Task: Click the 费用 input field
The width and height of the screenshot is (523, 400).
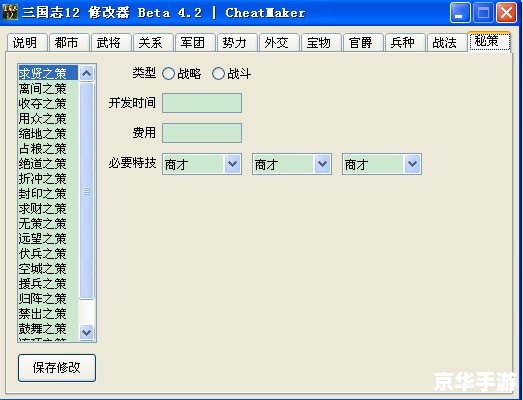Action: pyautogui.click(x=202, y=133)
